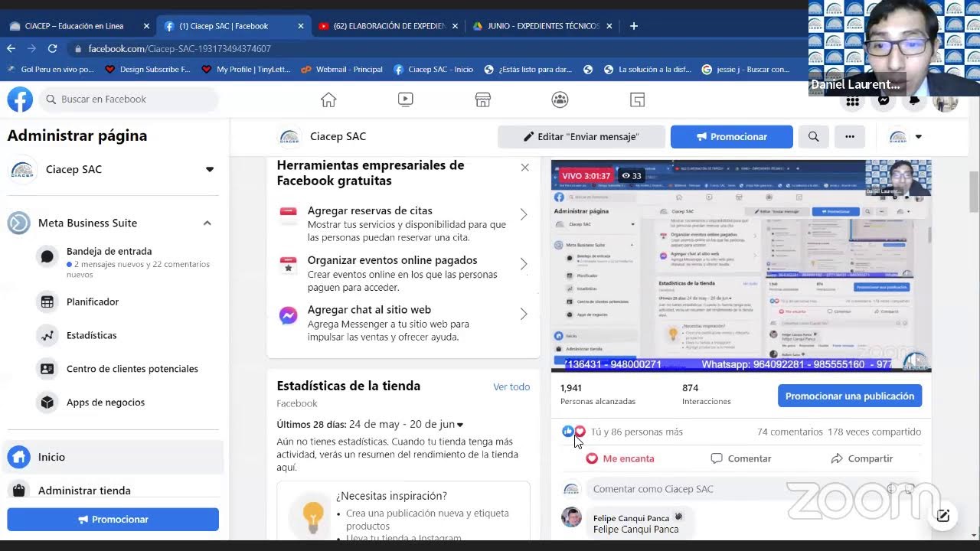
Task: Collapse the Meta Business Suite section
Action: pos(207,223)
